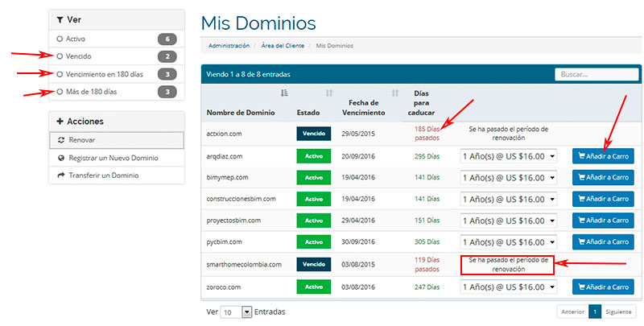Click the Anterior pagination button

pos(572,312)
